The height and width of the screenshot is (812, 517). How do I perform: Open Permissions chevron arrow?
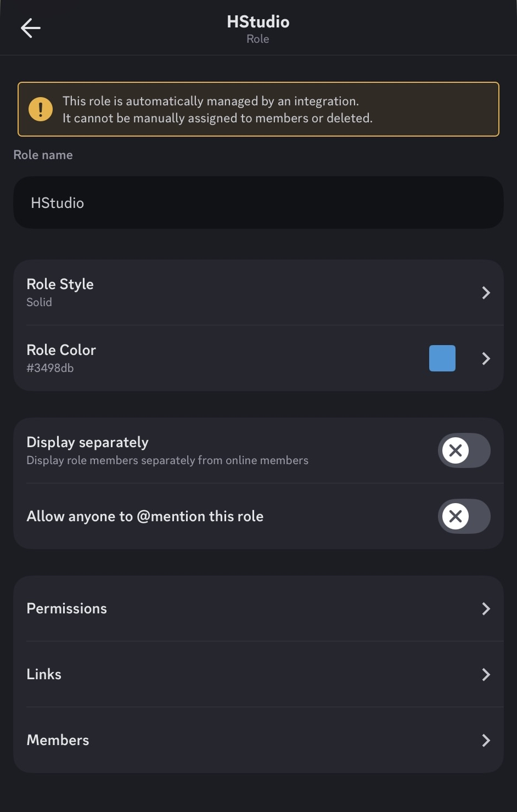tap(486, 608)
